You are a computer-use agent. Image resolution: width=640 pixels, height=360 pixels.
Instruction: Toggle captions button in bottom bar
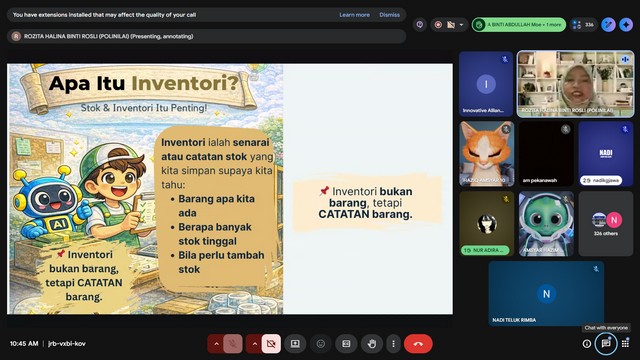click(346, 344)
